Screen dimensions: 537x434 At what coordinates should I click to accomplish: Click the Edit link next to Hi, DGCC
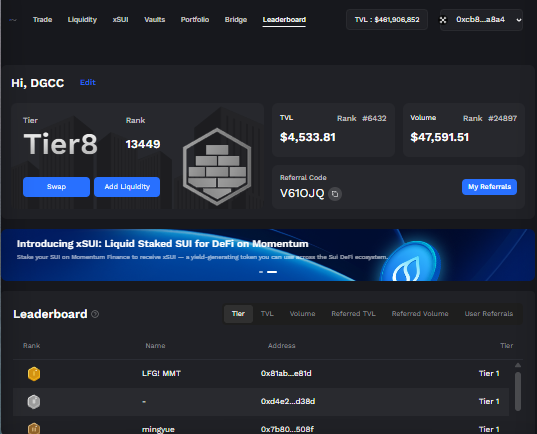click(x=88, y=83)
